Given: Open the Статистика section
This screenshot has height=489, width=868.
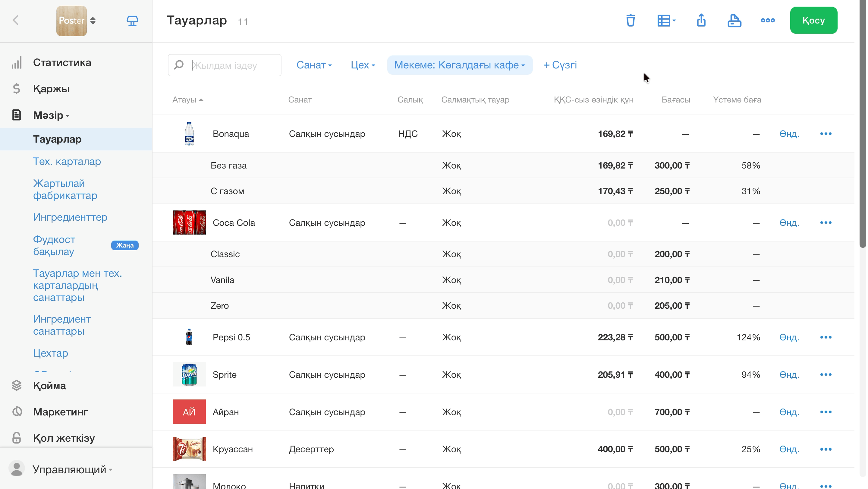Looking at the screenshot, I should point(62,63).
